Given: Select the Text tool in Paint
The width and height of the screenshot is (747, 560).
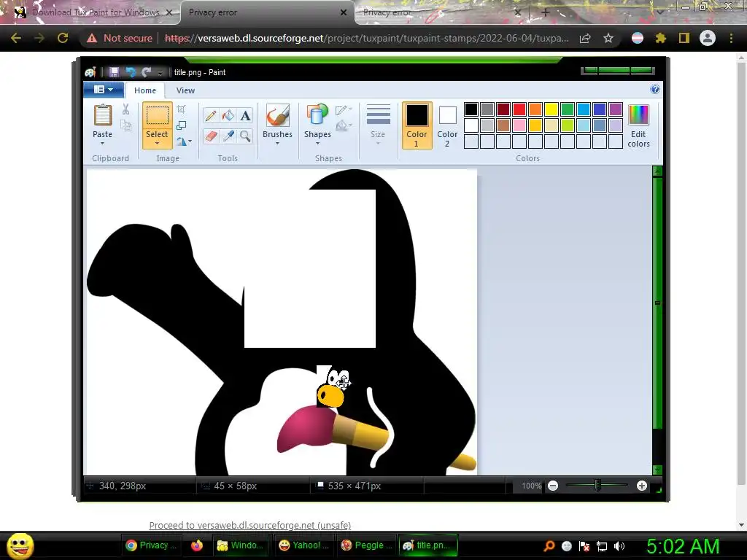Looking at the screenshot, I should pos(245,116).
